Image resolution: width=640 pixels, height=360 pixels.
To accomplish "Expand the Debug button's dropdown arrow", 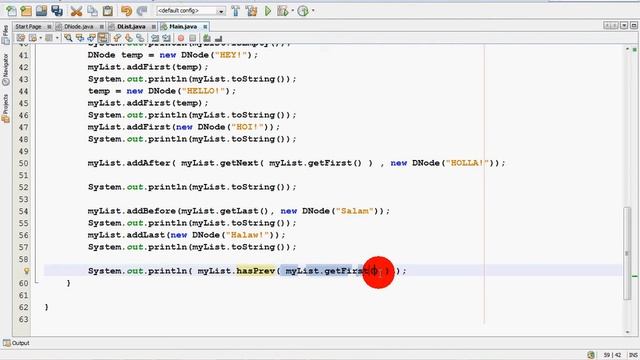I will click(292, 11).
